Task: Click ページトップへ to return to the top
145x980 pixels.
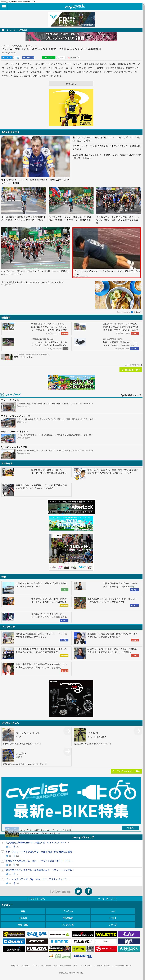Action: 107,899
